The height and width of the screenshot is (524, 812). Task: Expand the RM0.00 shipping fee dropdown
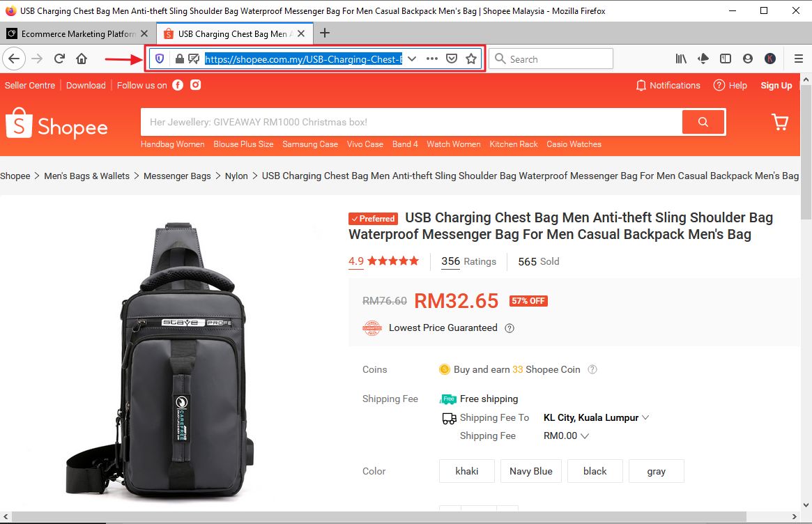585,436
